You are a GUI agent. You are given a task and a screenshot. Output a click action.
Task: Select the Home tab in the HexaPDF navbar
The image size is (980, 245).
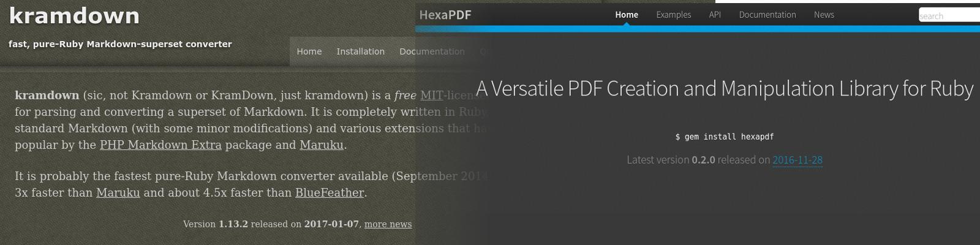[627, 15]
